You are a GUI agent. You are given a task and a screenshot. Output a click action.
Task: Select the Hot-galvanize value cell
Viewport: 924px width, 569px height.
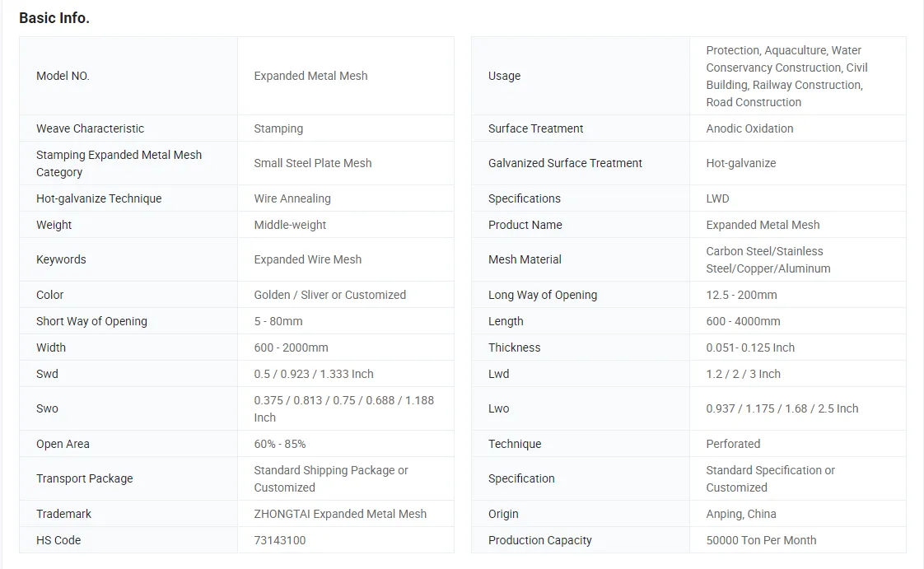click(741, 163)
